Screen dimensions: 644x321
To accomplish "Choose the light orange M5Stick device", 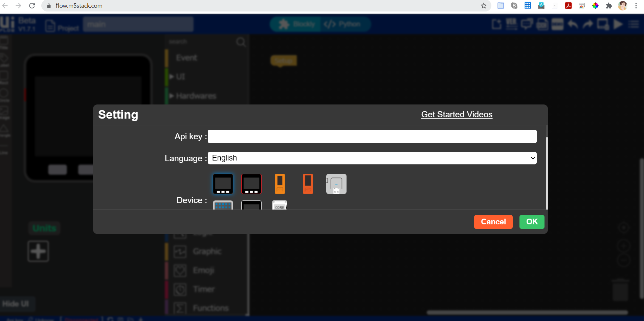I will [280, 184].
